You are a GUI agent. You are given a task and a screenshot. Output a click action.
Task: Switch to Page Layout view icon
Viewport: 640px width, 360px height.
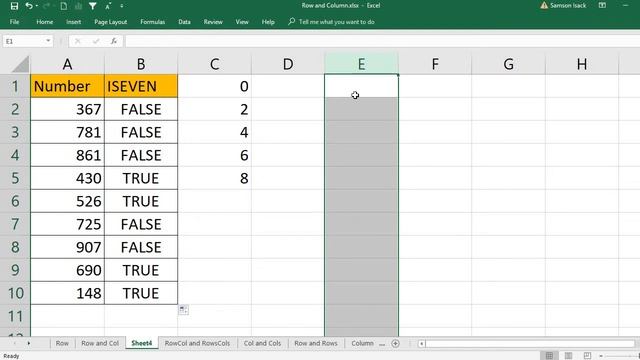tap(568, 356)
